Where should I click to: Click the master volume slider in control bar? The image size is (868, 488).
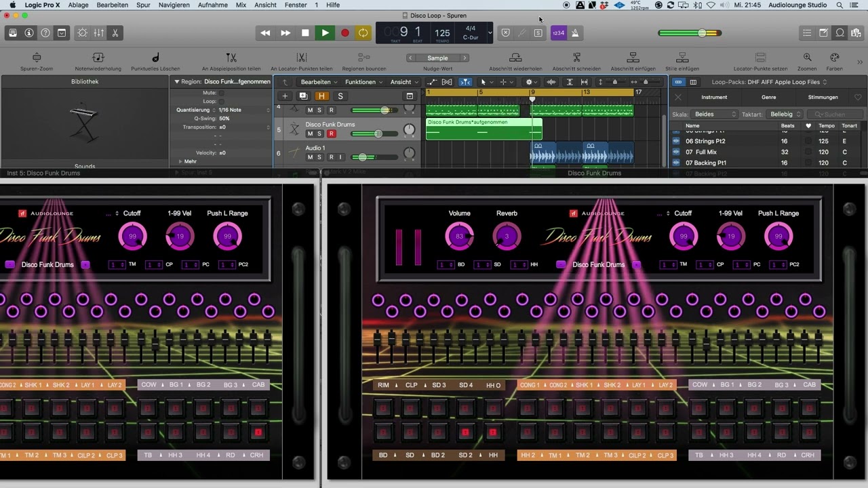click(690, 33)
